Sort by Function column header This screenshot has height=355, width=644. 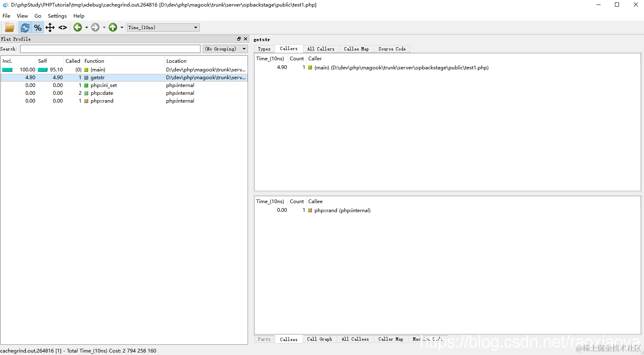(124, 61)
